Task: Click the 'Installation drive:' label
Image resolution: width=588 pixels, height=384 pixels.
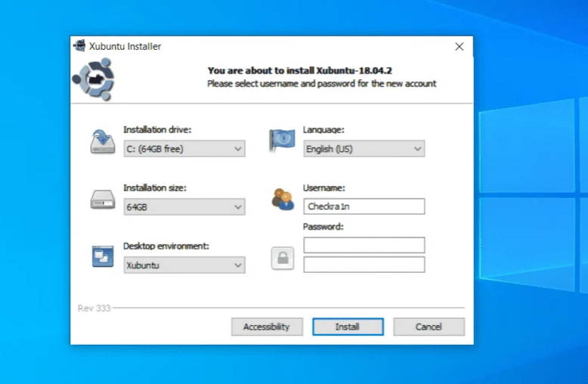Action: (157, 130)
